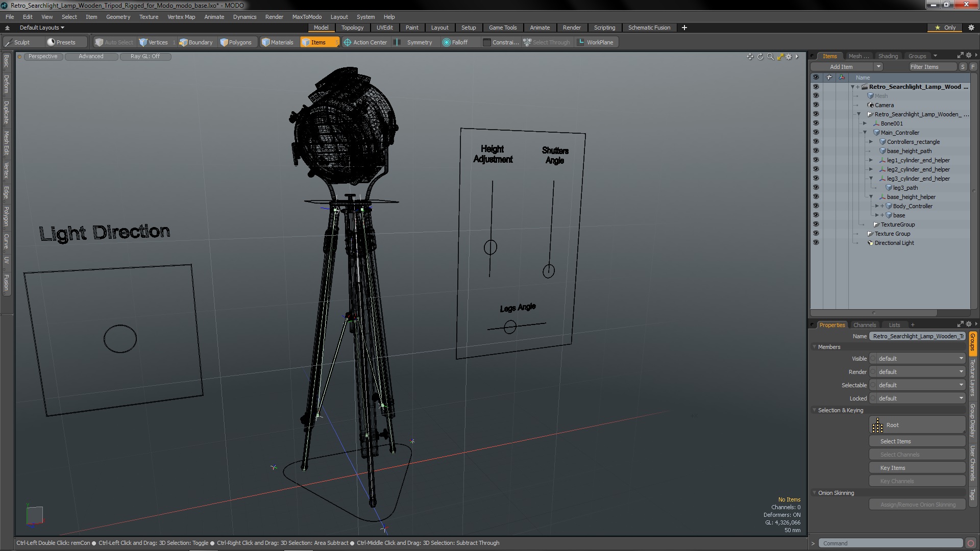This screenshot has height=551, width=980.
Task: Open the Presets browser
Action: [x=61, y=42]
